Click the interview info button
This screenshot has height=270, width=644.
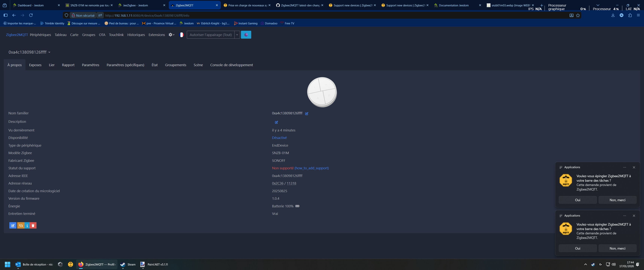[27, 225]
